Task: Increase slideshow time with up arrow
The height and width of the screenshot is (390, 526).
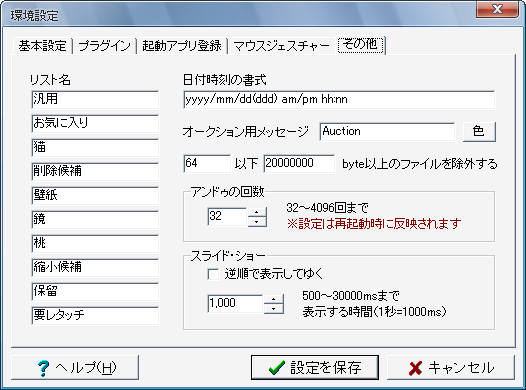Action: tap(274, 299)
